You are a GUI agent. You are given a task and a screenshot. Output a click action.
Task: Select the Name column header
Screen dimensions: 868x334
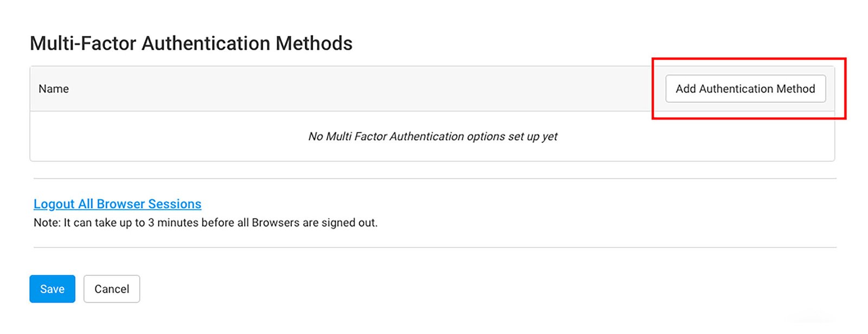54,89
